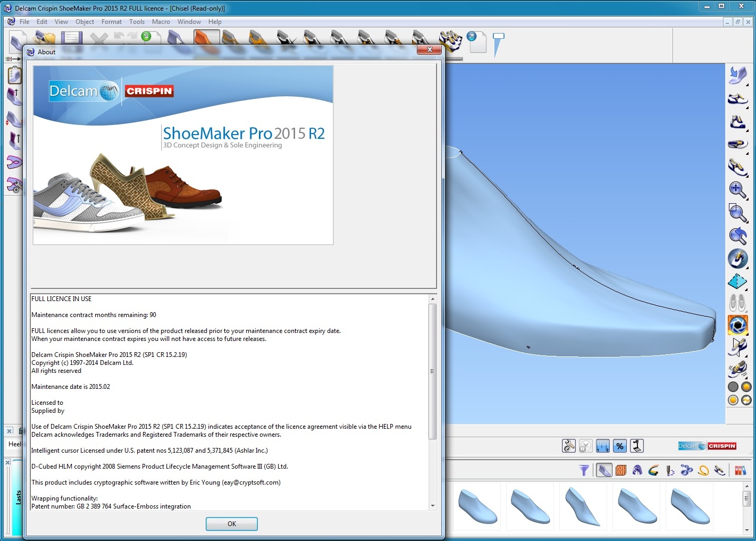Screen dimensions: 756x541
Task: Select the eyelets rings library icon
Action: pos(687,470)
